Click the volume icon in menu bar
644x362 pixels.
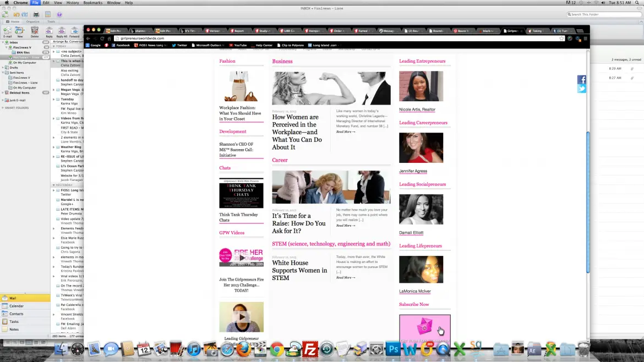(603, 2)
